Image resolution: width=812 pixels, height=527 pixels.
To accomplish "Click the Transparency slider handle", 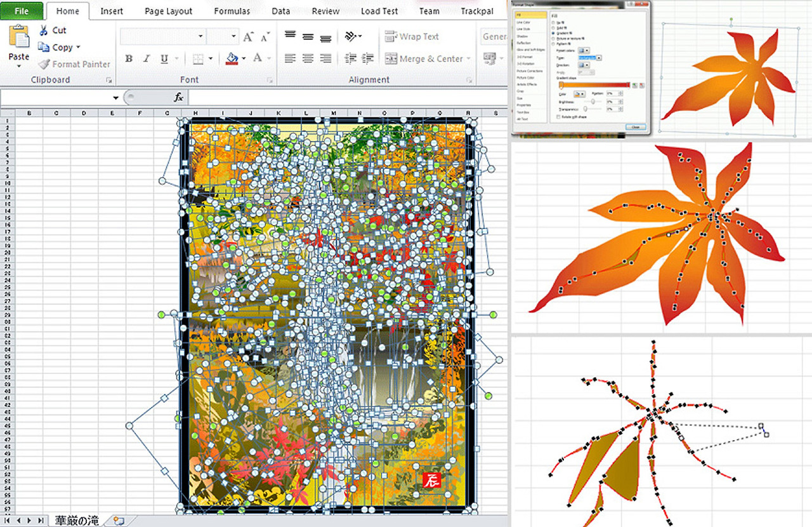I will pos(586,109).
